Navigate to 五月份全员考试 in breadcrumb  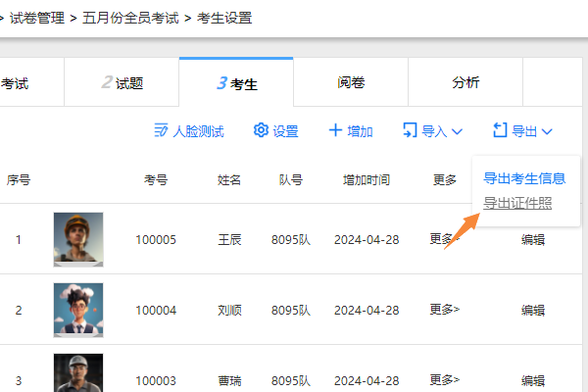coord(130,18)
